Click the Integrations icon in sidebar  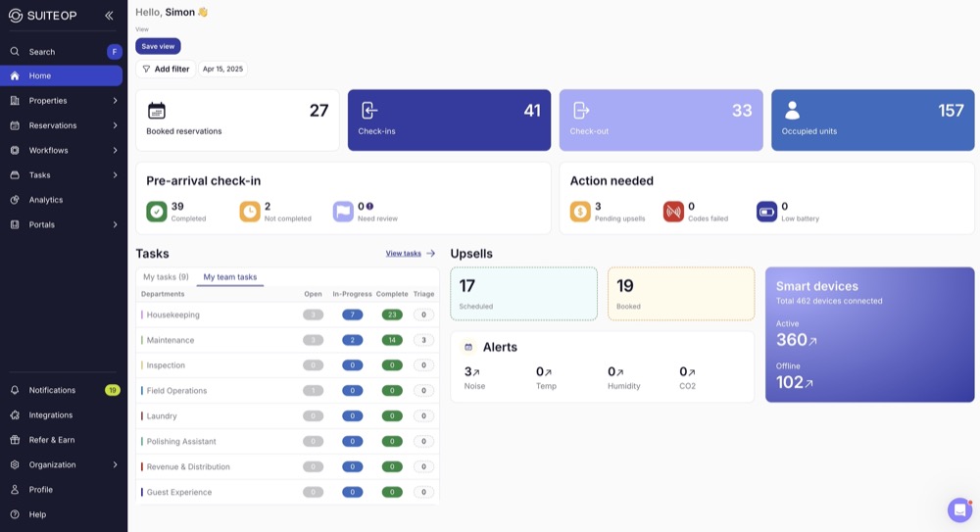(x=15, y=415)
